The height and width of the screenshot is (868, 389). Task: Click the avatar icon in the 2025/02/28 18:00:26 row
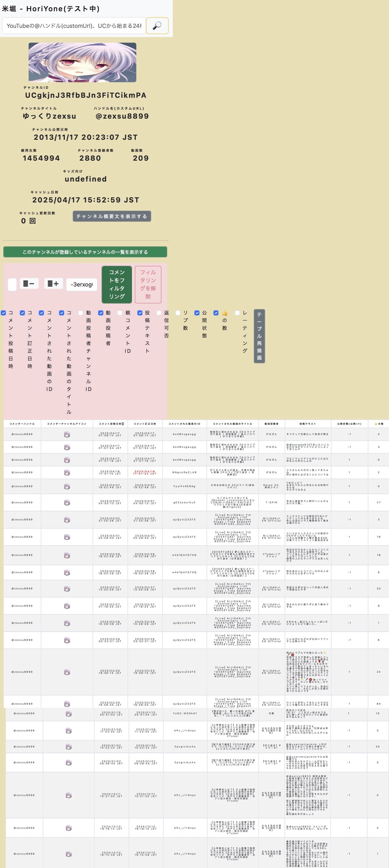(x=67, y=573)
